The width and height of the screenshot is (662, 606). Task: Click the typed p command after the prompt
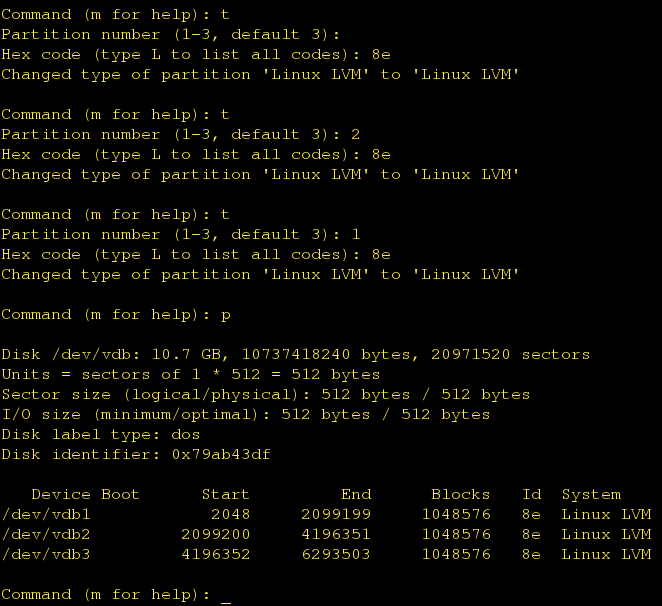(x=226, y=314)
